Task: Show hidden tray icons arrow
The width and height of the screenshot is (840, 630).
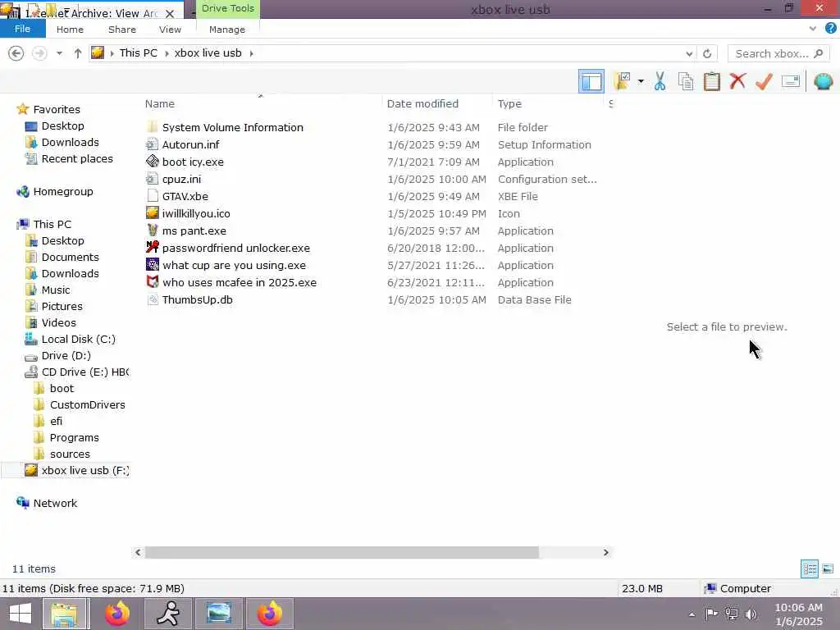Action: tap(692, 614)
